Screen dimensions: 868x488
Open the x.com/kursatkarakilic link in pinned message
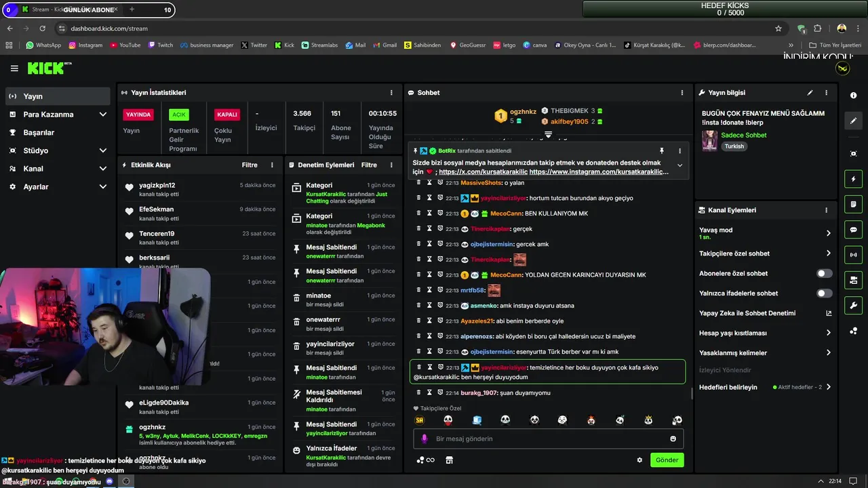[x=482, y=172]
